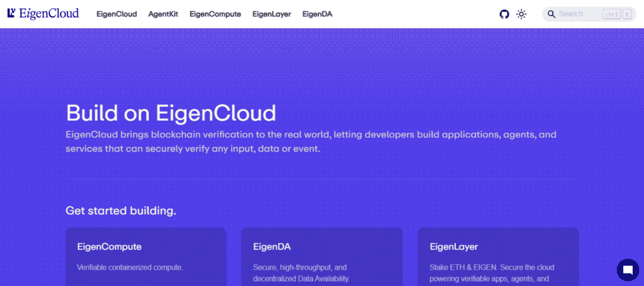Image resolution: width=644 pixels, height=286 pixels.
Task: Open the AgentKit nav item
Action: coord(163,14)
